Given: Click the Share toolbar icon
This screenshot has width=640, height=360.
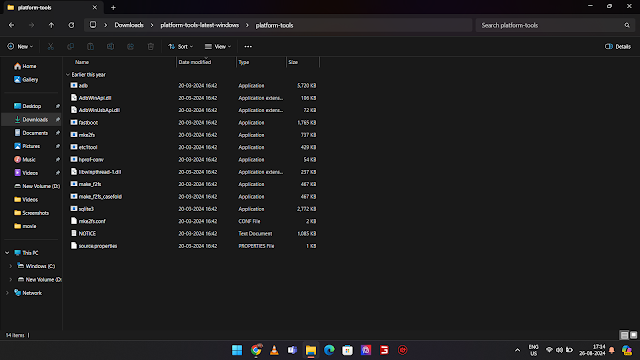Looking at the screenshot, I should [x=130, y=47].
